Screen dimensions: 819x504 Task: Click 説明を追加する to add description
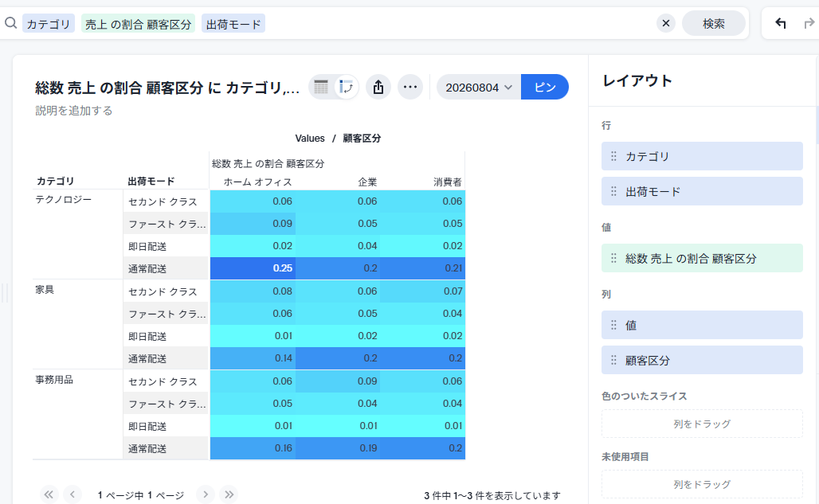[x=73, y=111]
